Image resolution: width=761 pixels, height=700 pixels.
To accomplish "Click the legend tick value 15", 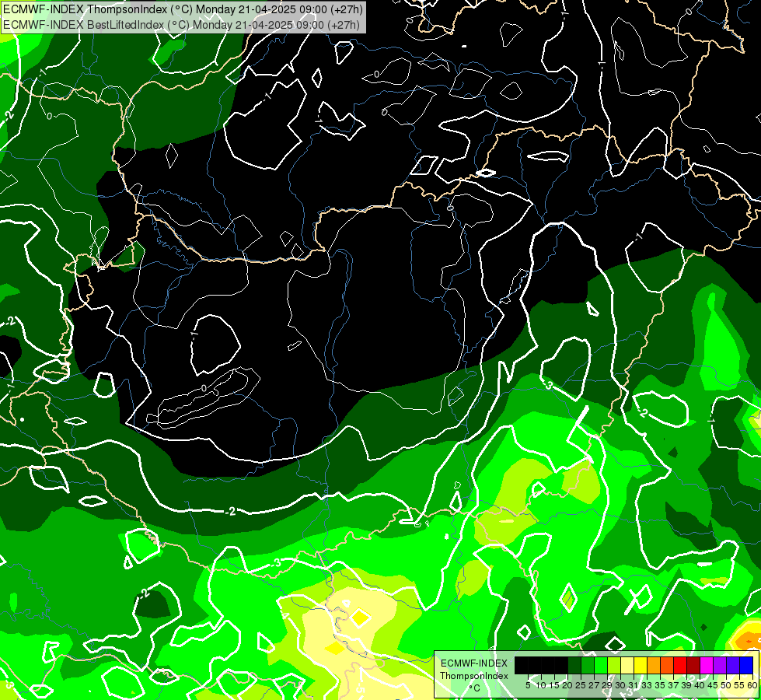I will 555,685.
